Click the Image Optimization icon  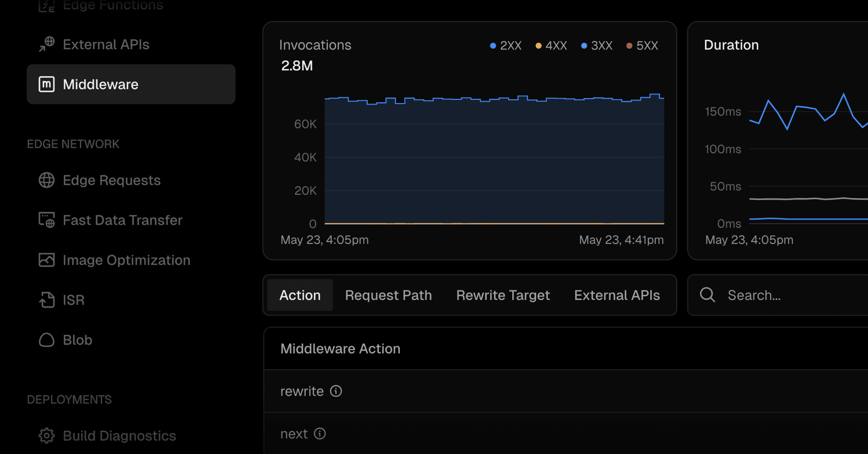coord(47,260)
